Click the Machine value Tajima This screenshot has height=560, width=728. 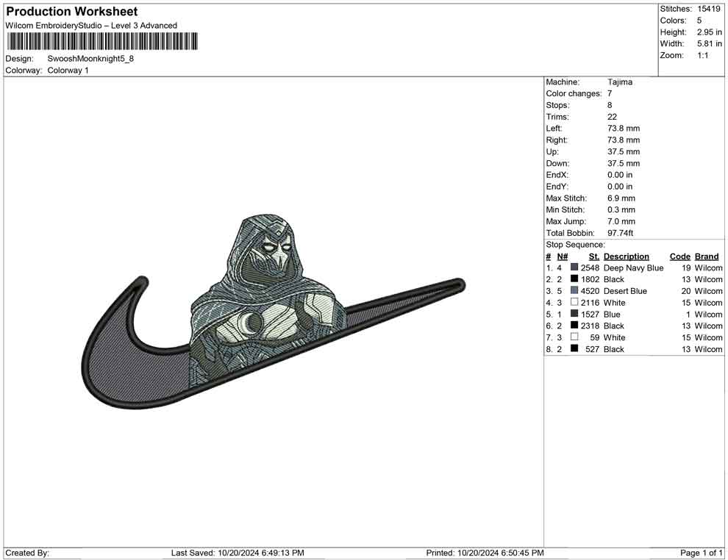click(620, 82)
